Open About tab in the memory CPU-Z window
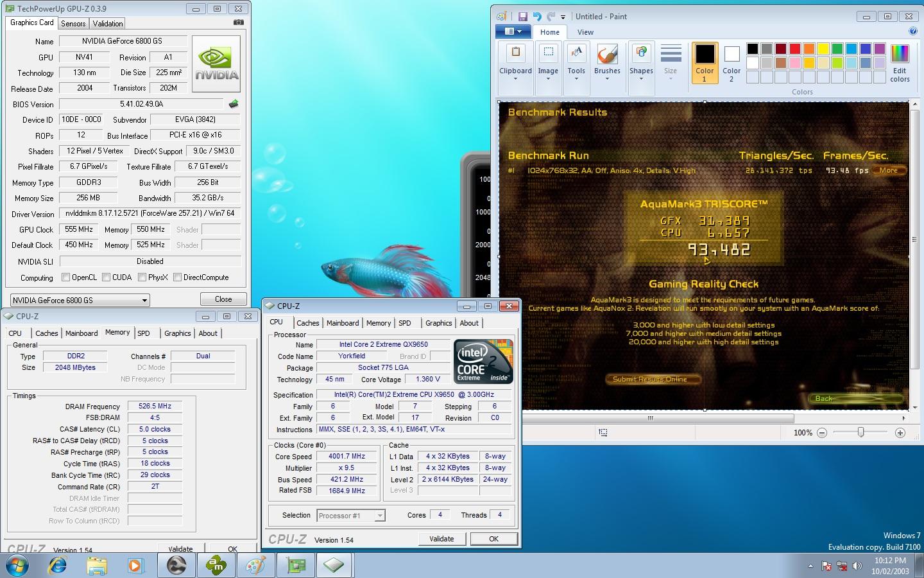924x578 pixels. (x=208, y=333)
